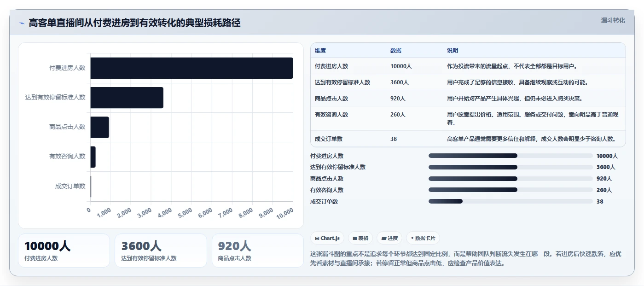Open the 3600人 stat card
Viewport: 644px width, 286px height.
(x=161, y=251)
